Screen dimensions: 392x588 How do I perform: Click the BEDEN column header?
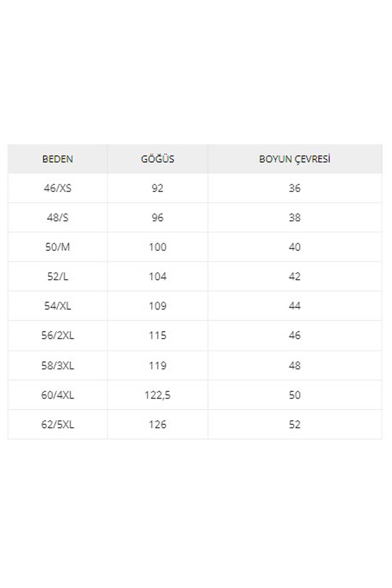pyautogui.click(x=57, y=159)
